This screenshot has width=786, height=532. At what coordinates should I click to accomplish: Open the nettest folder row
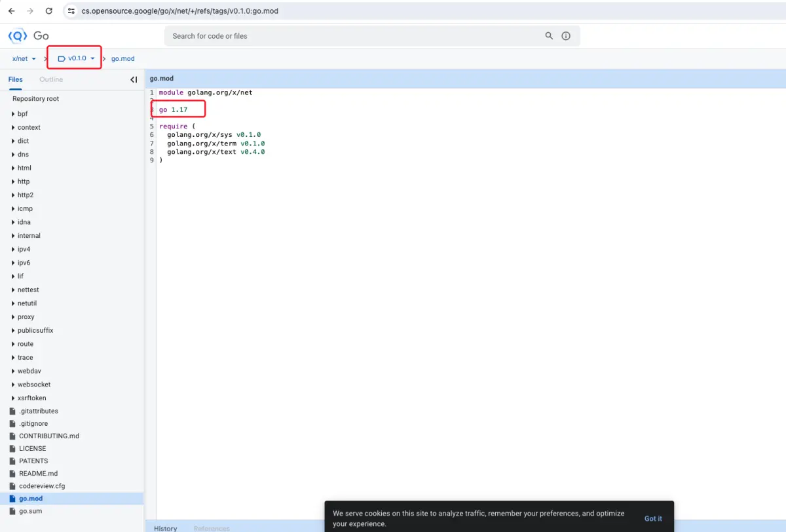[x=72, y=290]
